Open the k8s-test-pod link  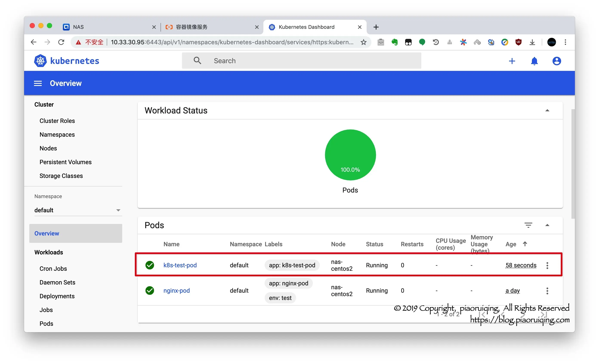[180, 265]
